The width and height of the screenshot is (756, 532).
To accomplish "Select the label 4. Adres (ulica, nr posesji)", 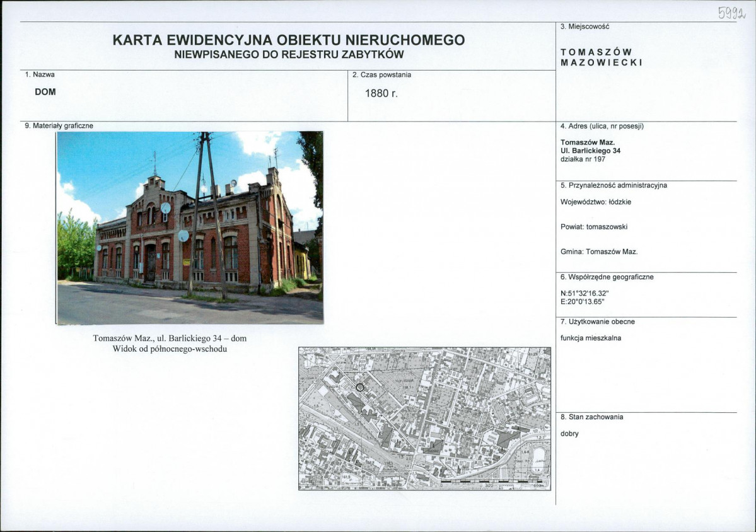I will [602, 126].
